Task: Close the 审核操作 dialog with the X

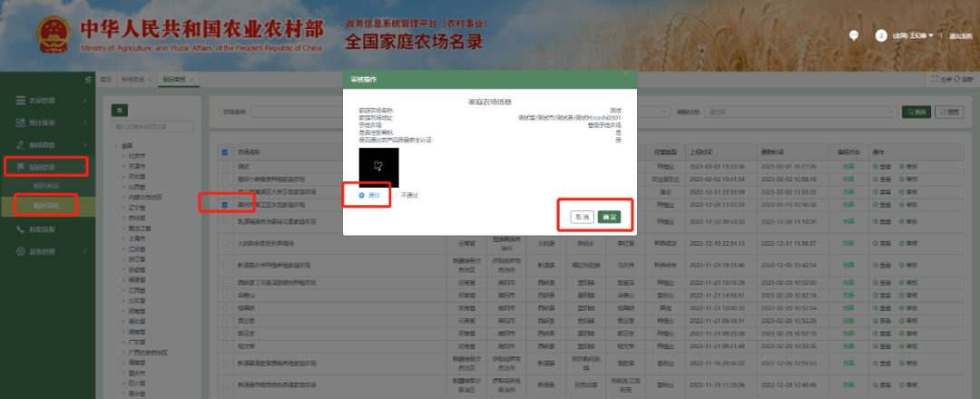Action: (x=625, y=73)
